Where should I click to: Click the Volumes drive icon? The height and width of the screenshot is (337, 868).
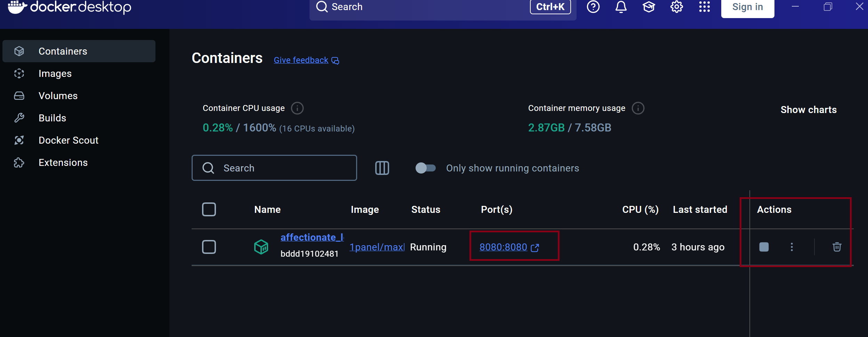click(x=19, y=96)
